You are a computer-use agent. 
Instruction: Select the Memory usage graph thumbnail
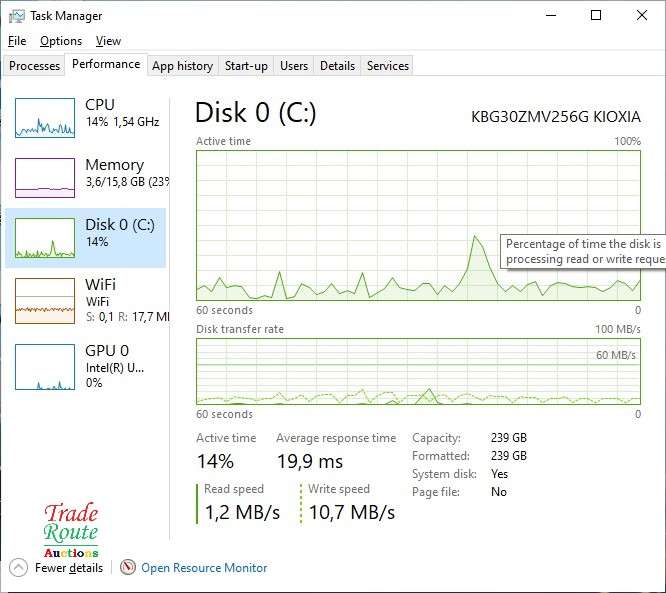45,178
